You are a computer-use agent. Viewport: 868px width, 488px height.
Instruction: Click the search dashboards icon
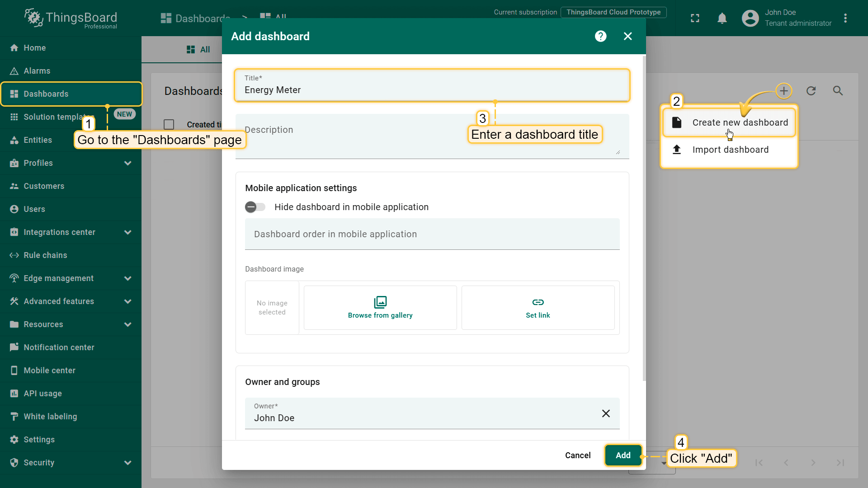838,91
